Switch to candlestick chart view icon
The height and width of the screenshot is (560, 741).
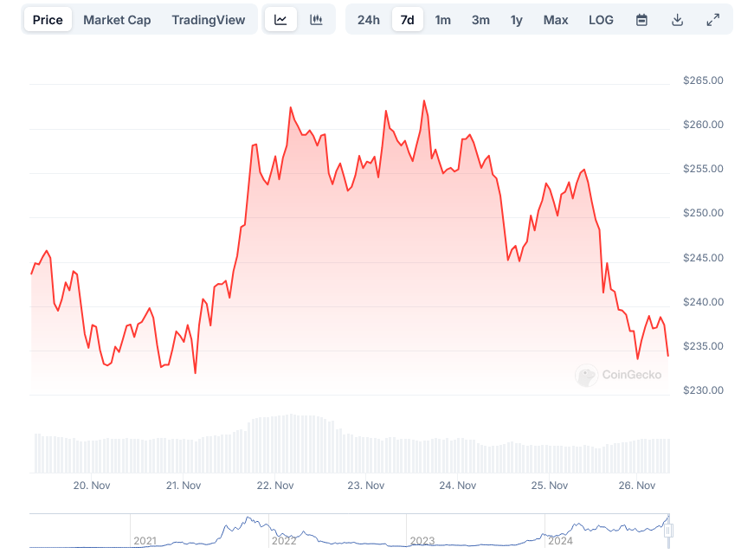(317, 20)
